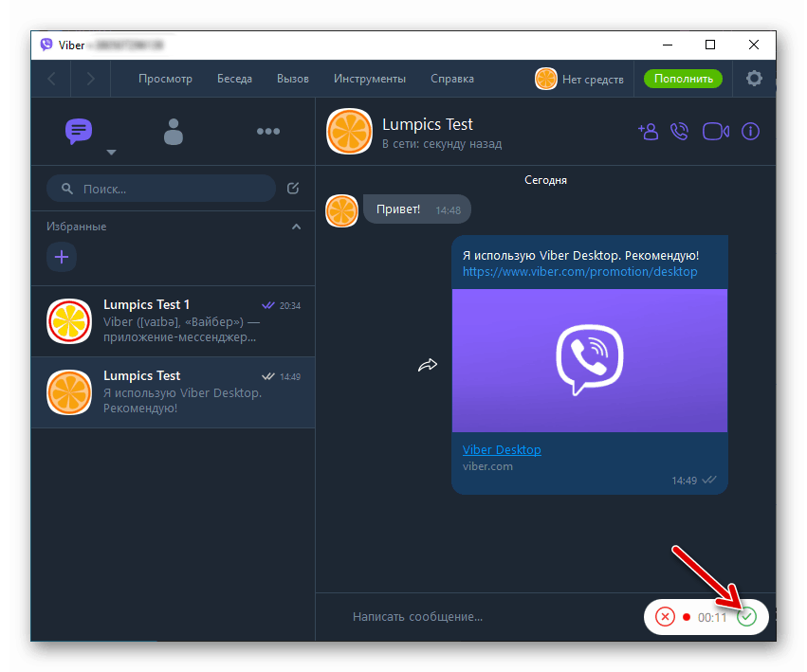Screen dimensions: 807x672
Task: Forward the Viber Desktop message
Action: point(427,365)
